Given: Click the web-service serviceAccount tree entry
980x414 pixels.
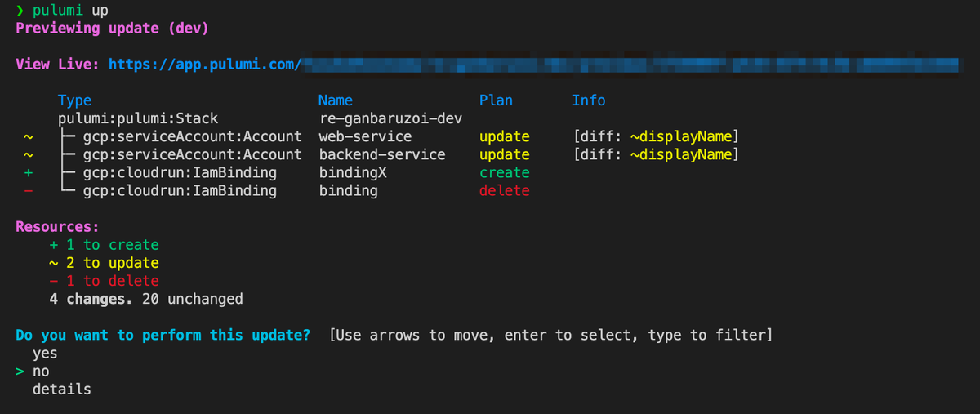Looking at the screenshot, I should click(x=192, y=136).
